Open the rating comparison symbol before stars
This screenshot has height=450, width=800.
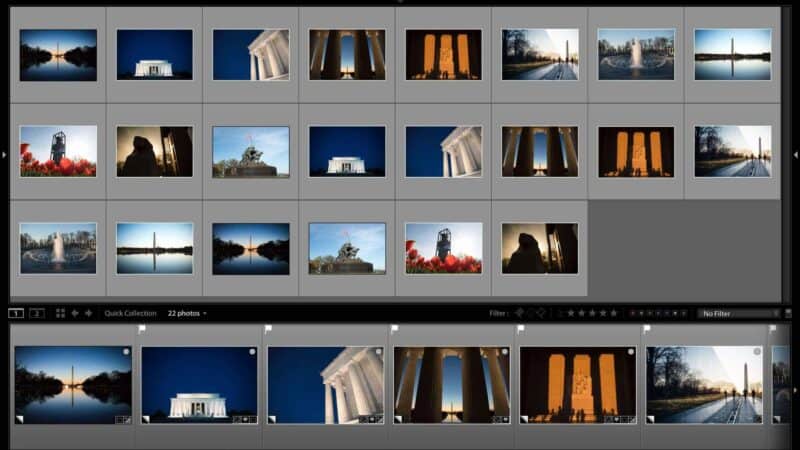[x=560, y=313]
